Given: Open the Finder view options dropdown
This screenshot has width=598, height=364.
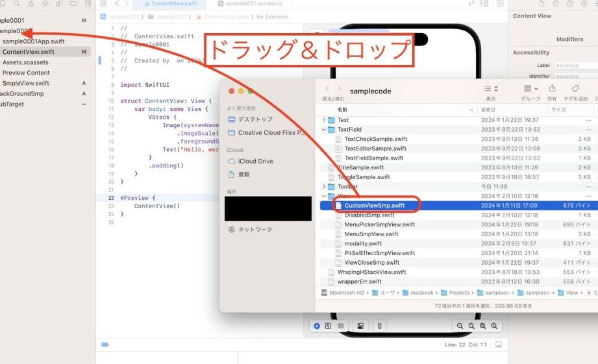Looking at the screenshot, I should [x=491, y=89].
